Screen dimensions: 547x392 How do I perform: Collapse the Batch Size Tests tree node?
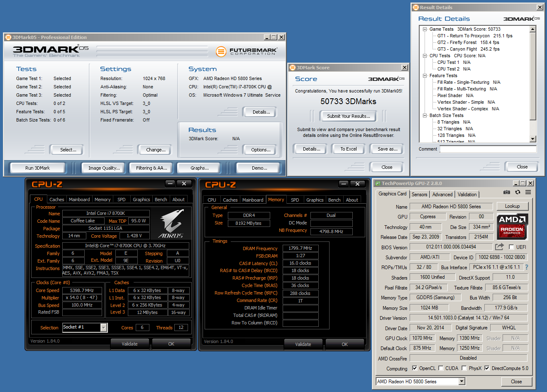[425, 116]
